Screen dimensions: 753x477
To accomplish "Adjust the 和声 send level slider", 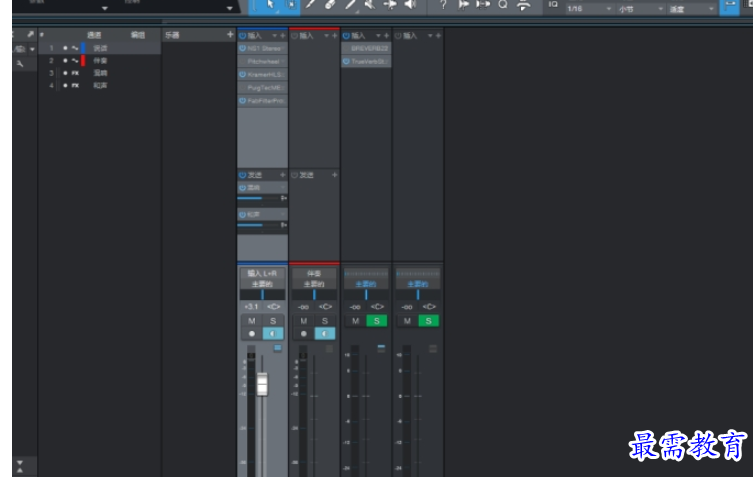I will [x=259, y=225].
